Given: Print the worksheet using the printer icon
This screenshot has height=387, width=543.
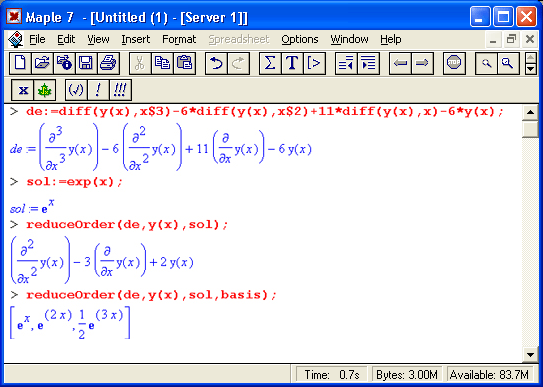Looking at the screenshot, I should 108,63.
